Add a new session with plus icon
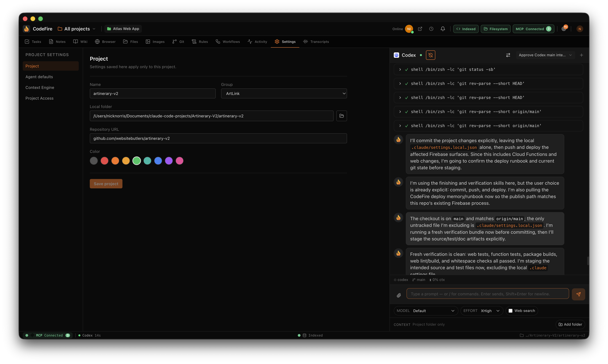The height and width of the screenshot is (364, 608). coord(581,55)
